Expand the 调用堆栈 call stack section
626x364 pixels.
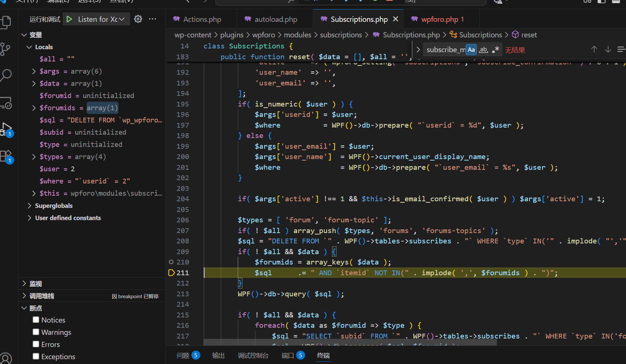pyautogui.click(x=24, y=296)
